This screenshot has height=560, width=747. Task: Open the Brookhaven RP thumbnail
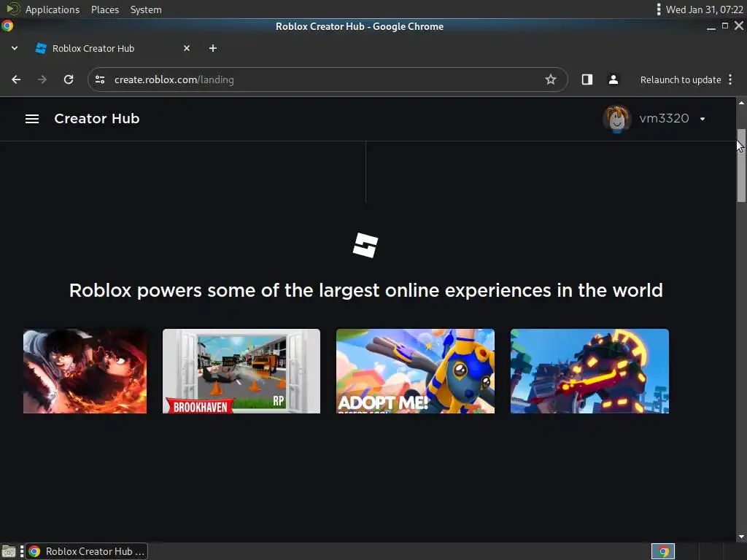pos(241,371)
